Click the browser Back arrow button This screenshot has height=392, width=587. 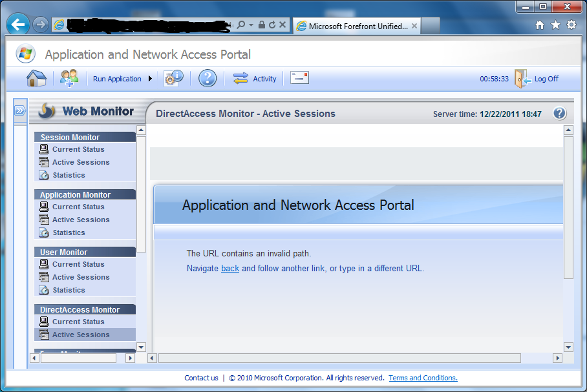[x=17, y=25]
